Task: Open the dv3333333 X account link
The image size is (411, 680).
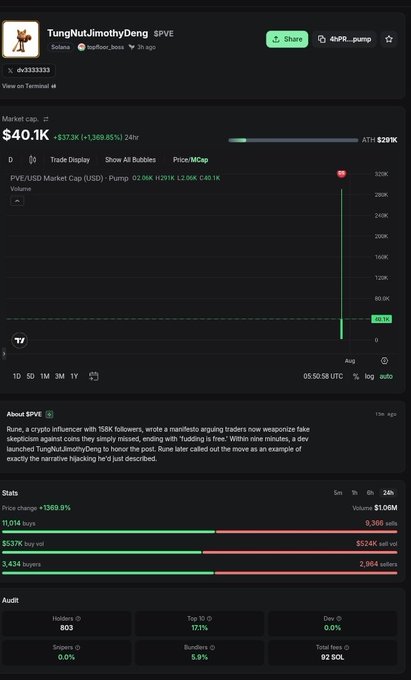Action: [29, 70]
